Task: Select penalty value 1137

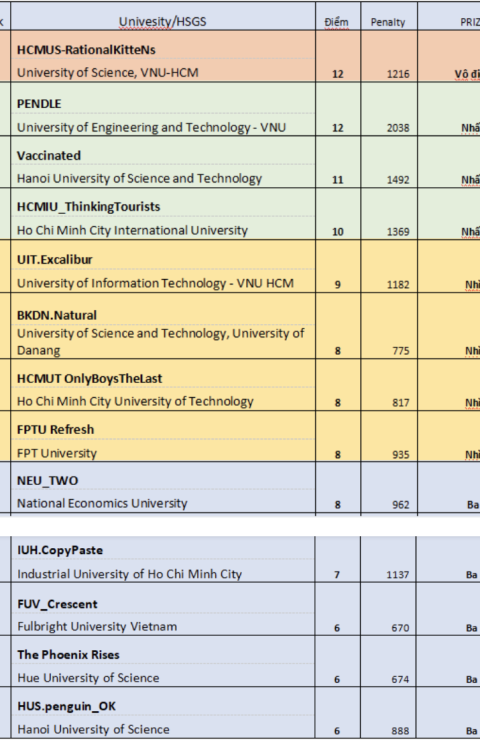Action: click(x=398, y=575)
